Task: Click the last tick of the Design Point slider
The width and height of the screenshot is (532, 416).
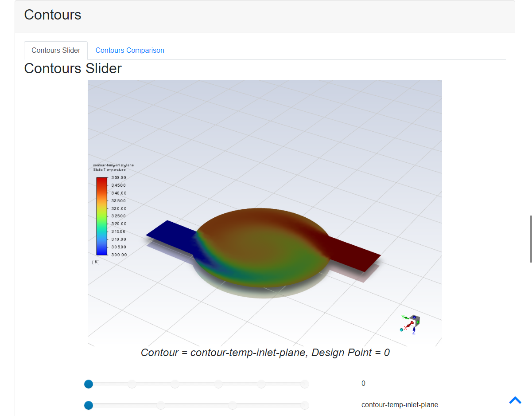Action: point(305,384)
